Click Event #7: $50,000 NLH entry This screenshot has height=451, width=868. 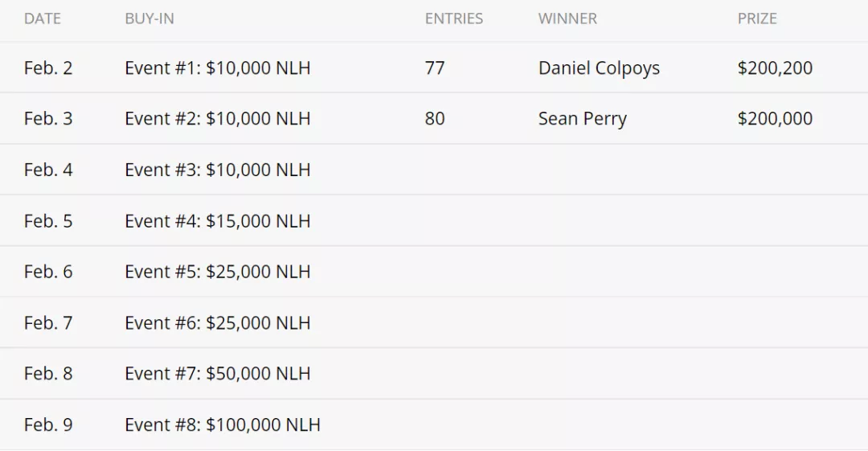click(x=218, y=374)
